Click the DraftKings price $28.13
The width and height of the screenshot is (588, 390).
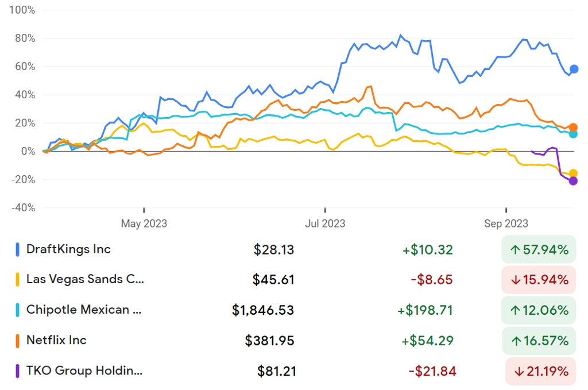click(274, 250)
